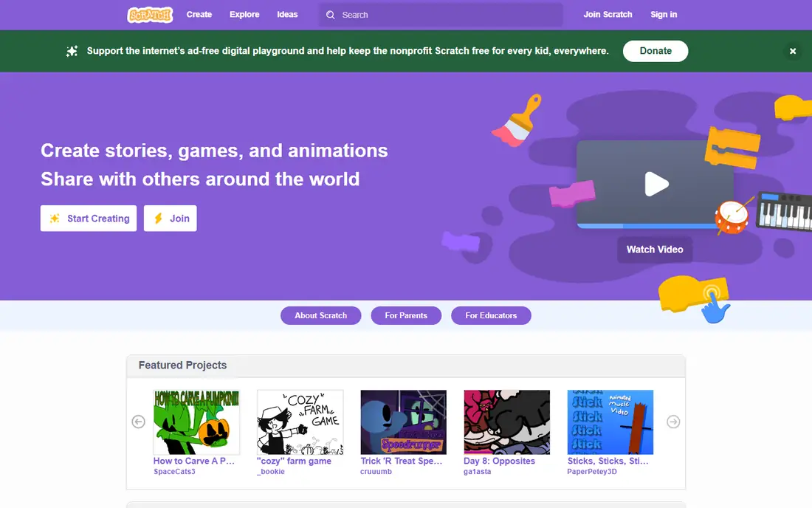Open For Parents
812x508 pixels.
406,315
